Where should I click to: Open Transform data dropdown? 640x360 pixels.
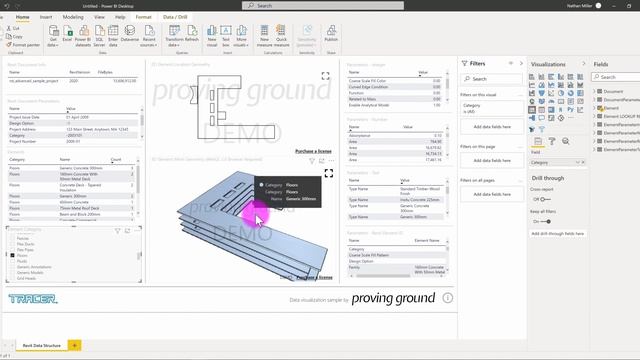point(174,36)
